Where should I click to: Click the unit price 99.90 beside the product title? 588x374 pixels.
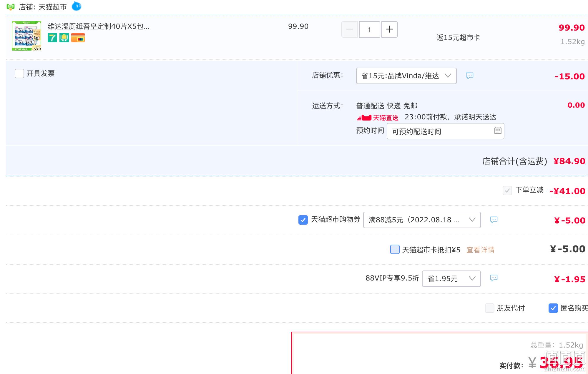coord(298,26)
